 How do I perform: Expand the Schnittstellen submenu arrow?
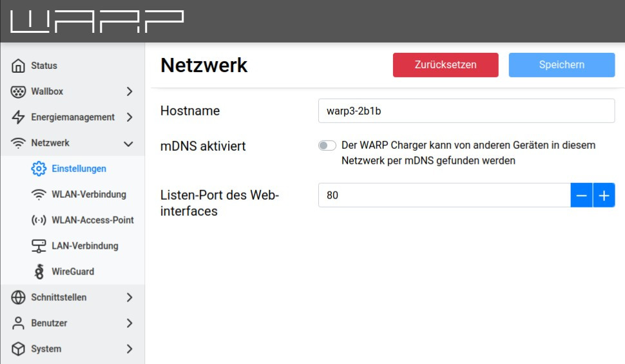coord(130,298)
